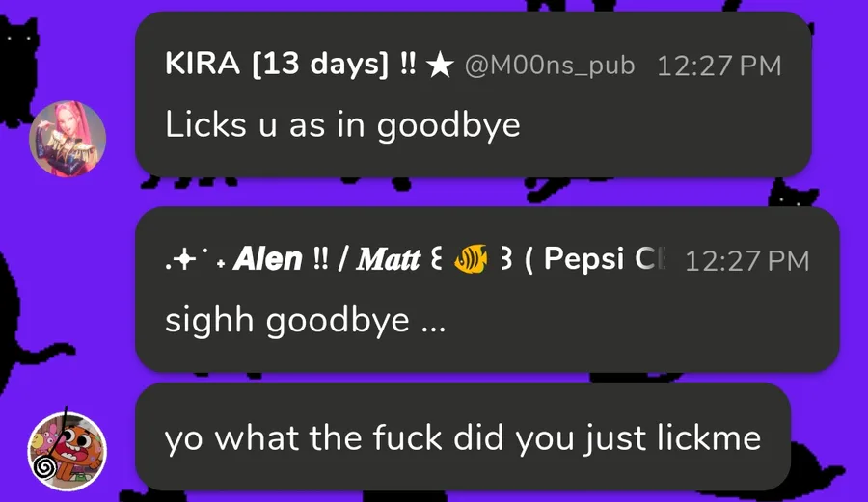The width and height of the screenshot is (868, 502).
Task: Click the 12:27 PM timestamp on Alen's message
Action: pos(746,261)
